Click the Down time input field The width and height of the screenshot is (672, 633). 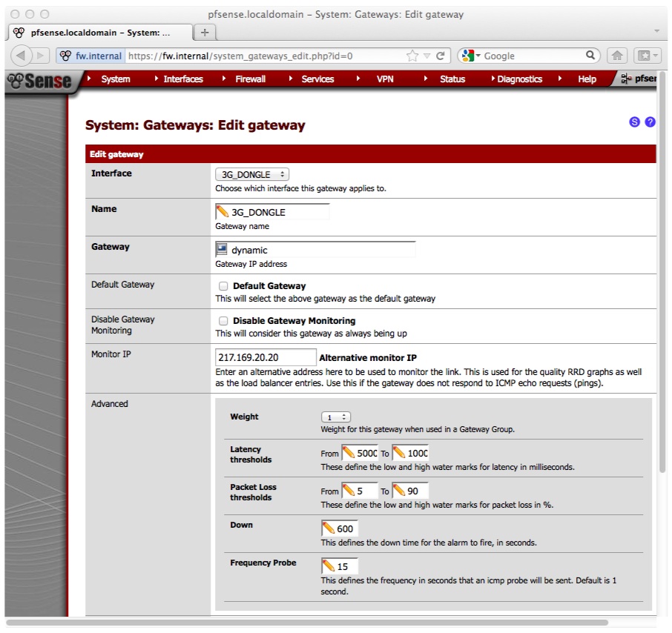(340, 528)
